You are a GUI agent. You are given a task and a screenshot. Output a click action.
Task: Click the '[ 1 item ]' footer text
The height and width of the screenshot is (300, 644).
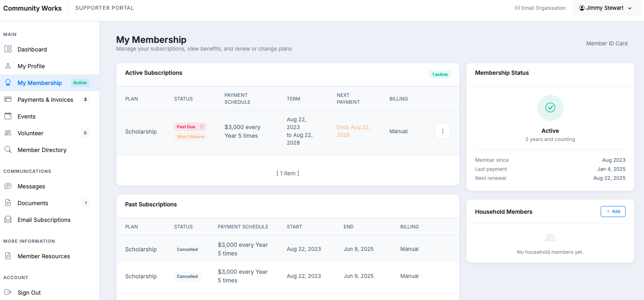tap(288, 173)
